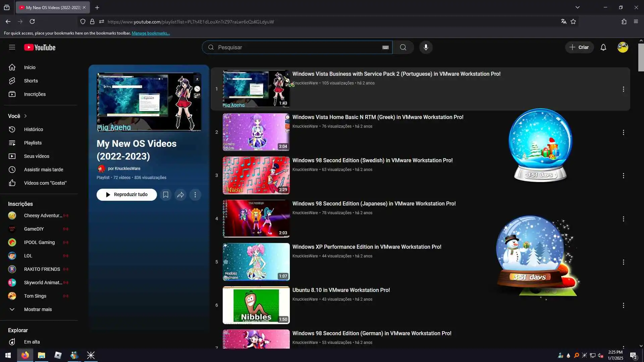Open Windows 98 Second Edition (Swedish) thumbnail
This screenshot has height=362, width=644.
pyautogui.click(x=256, y=175)
